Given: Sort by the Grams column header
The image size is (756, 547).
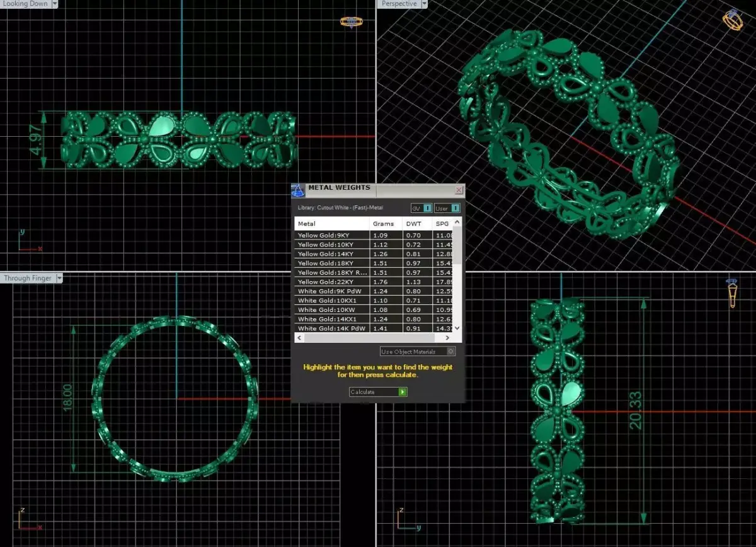Looking at the screenshot, I should [386, 223].
